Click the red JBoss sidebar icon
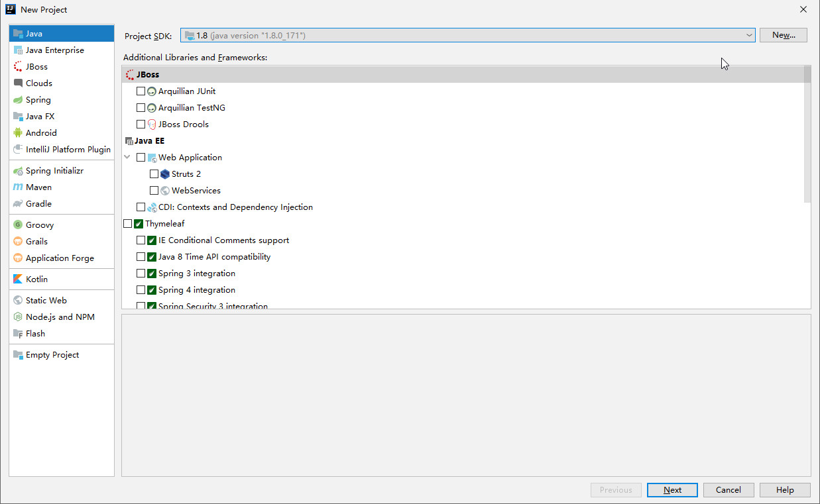Screen dimensions: 820x504 (x=18, y=66)
